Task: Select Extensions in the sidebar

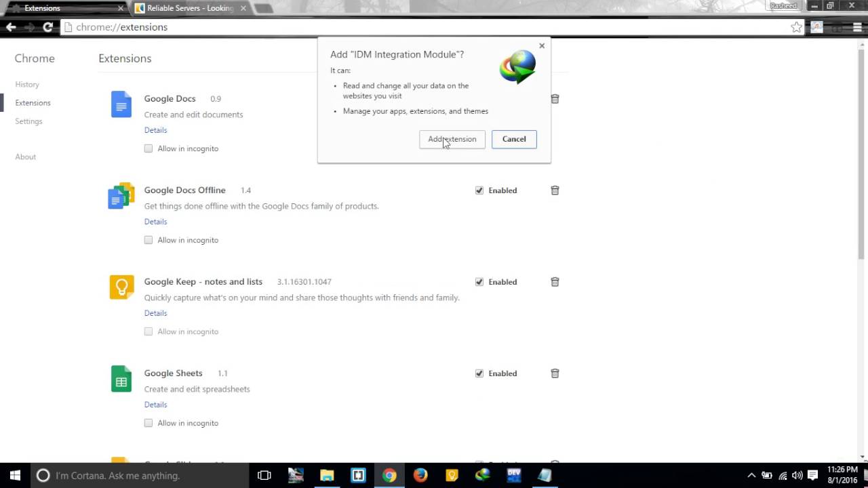Action: pos(33,103)
